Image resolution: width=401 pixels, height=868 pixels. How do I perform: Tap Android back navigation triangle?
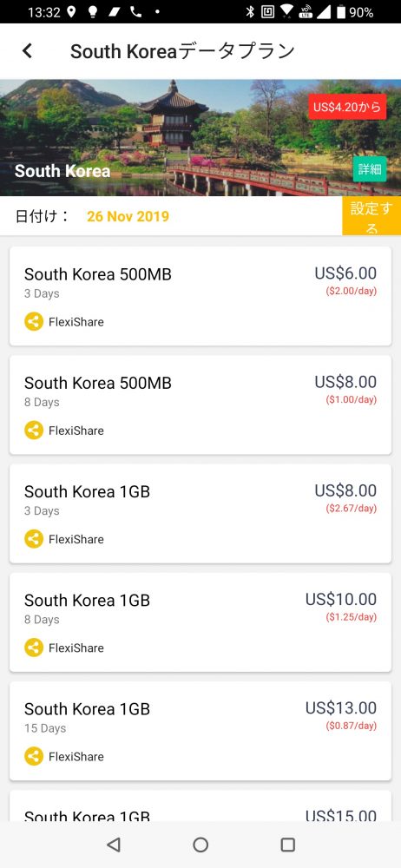(x=113, y=845)
